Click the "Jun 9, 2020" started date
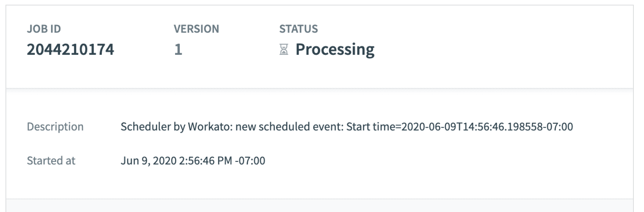The height and width of the screenshot is (212, 644). point(148,161)
